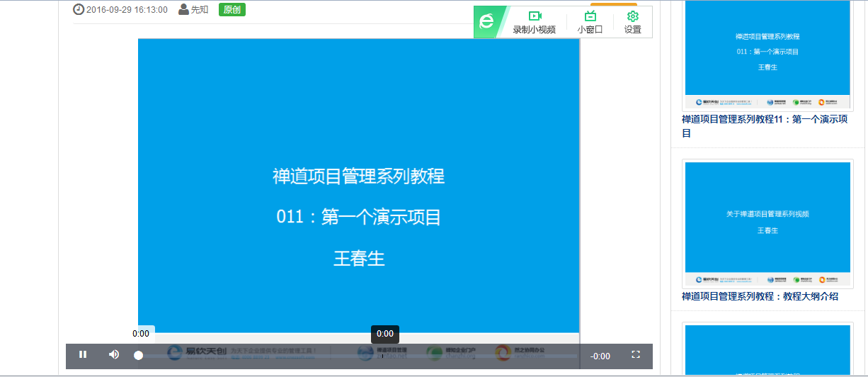Open link 禅道项目管理系列教程11：第一个演示项目
Viewport: 868px width, 377px height.
[x=765, y=126]
